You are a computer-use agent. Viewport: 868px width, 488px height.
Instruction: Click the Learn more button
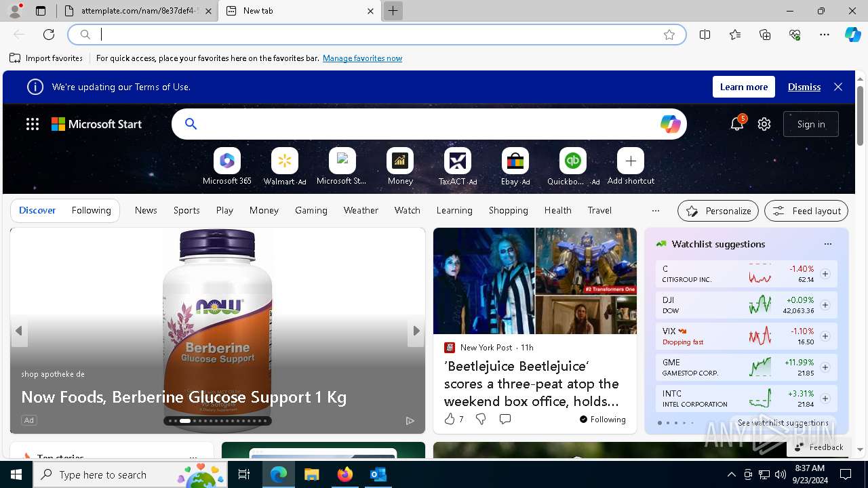click(x=744, y=87)
